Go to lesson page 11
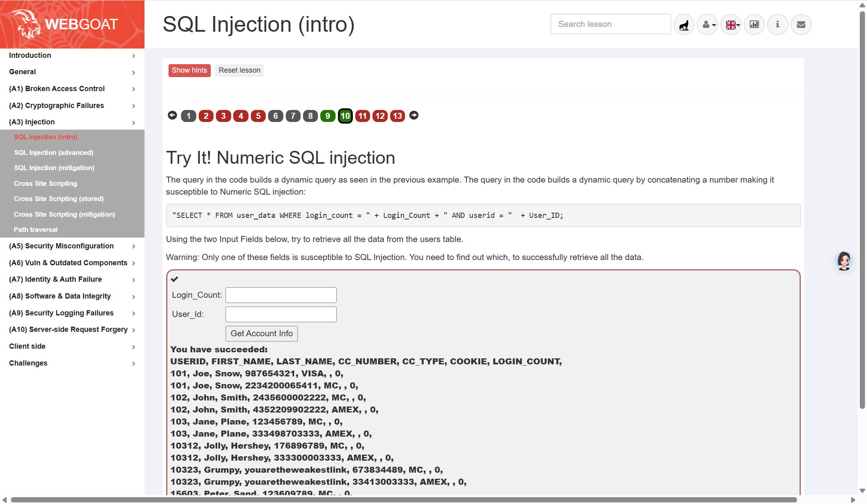This screenshot has width=867, height=504. tap(362, 116)
